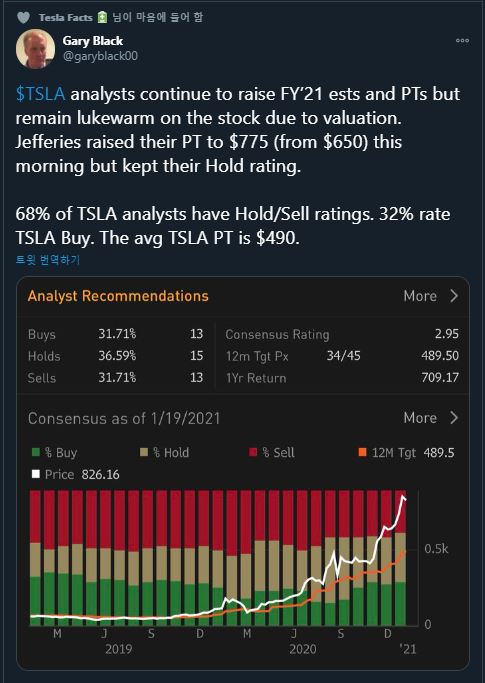485x683 pixels.
Task: Select the red % Sell legend swatch
Action: pos(253,452)
